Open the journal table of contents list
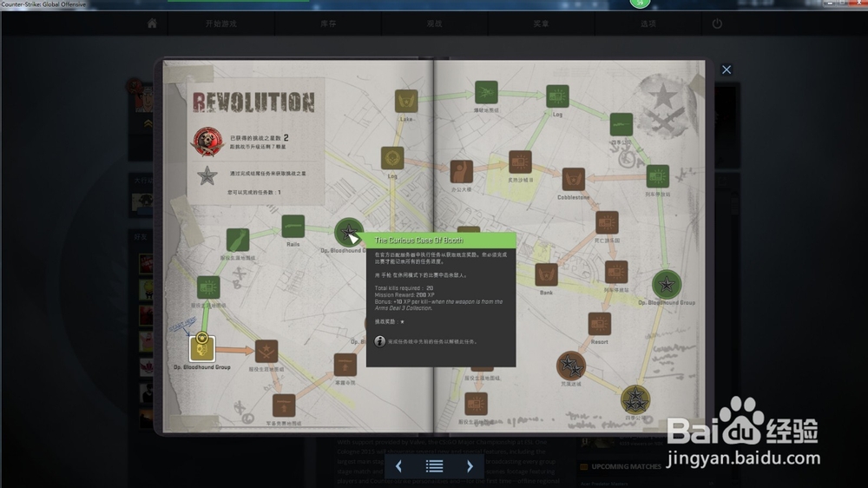The image size is (868, 488). click(x=435, y=466)
